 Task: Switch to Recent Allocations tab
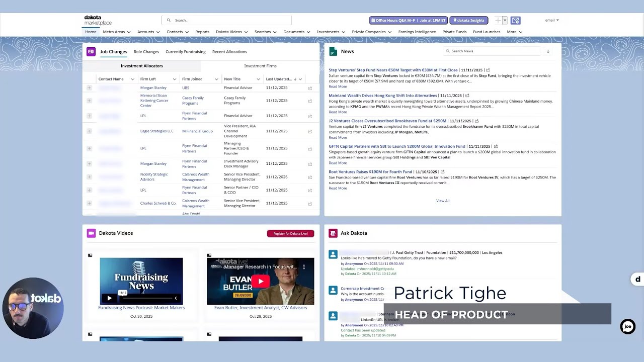(229, 51)
